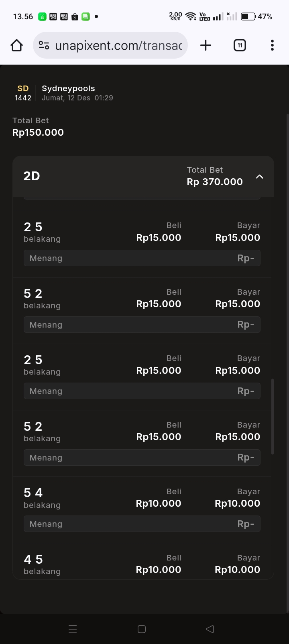Tap the 2D Total Bet header
Image resolution: width=289 pixels, height=644 pixels.
pyautogui.click(x=215, y=176)
